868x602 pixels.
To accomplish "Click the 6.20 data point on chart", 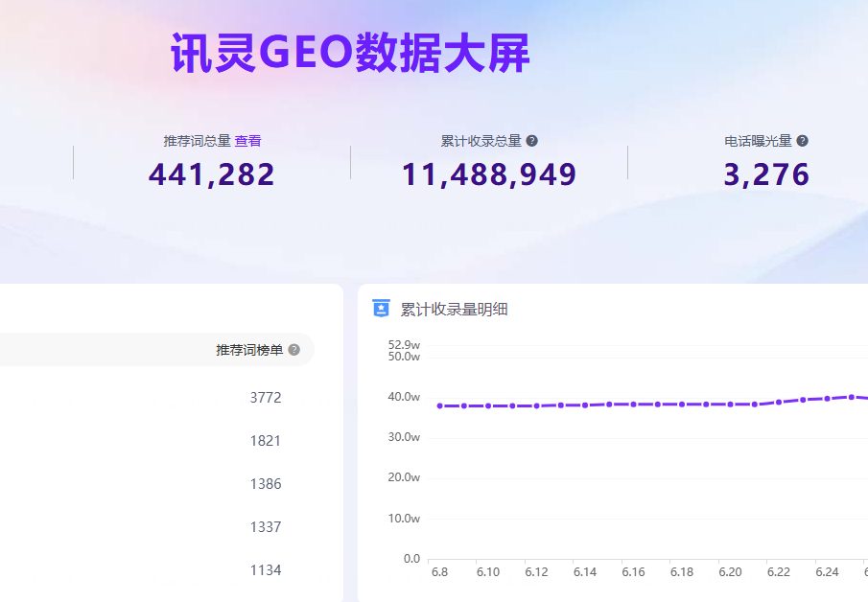I will 730,405.
